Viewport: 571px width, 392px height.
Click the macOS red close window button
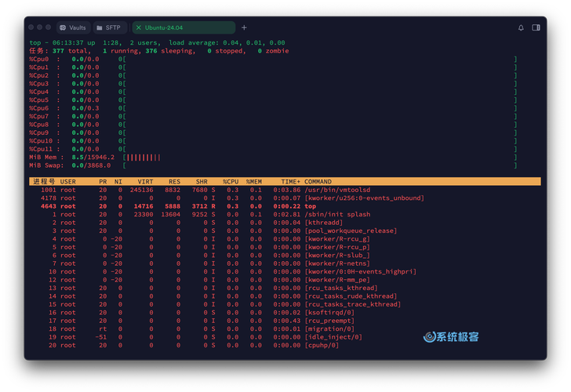31,27
